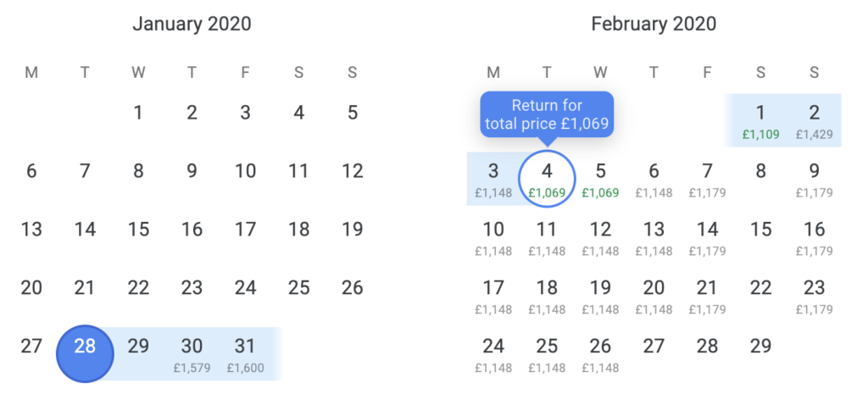
Task: Select February 16 priced £1,179
Action: [815, 237]
